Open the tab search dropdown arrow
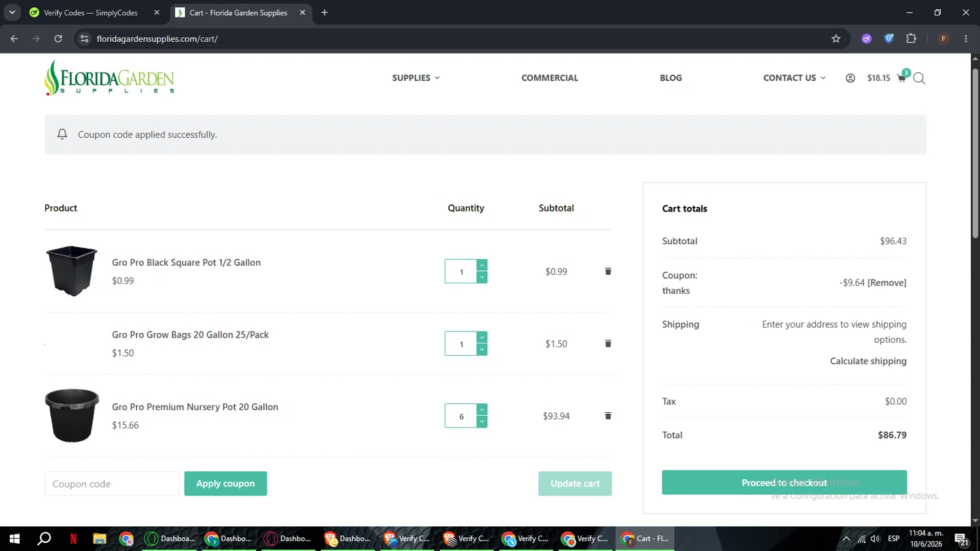 (x=12, y=12)
